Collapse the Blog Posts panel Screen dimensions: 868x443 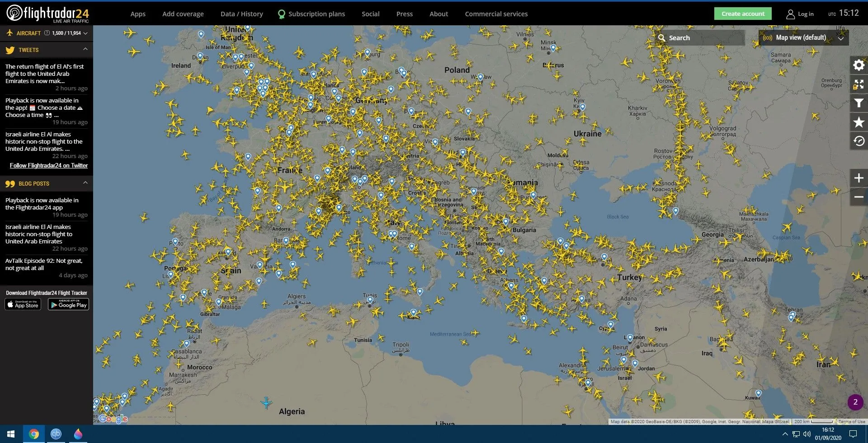point(85,183)
